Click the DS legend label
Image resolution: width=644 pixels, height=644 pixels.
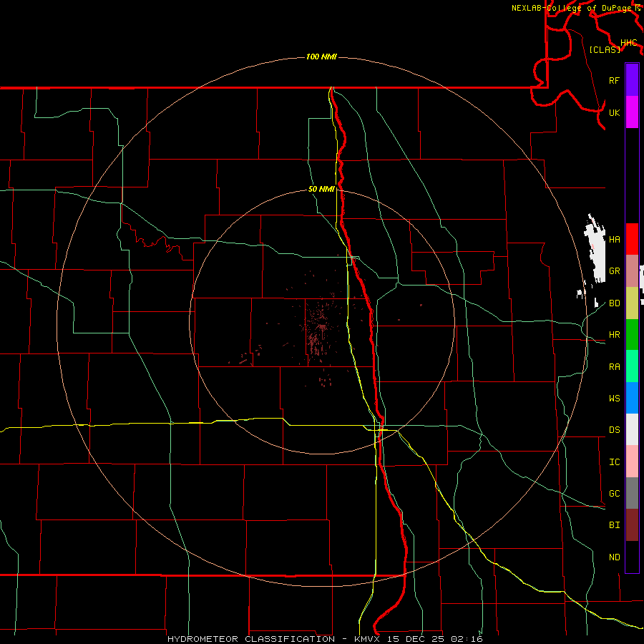(614, 430)
